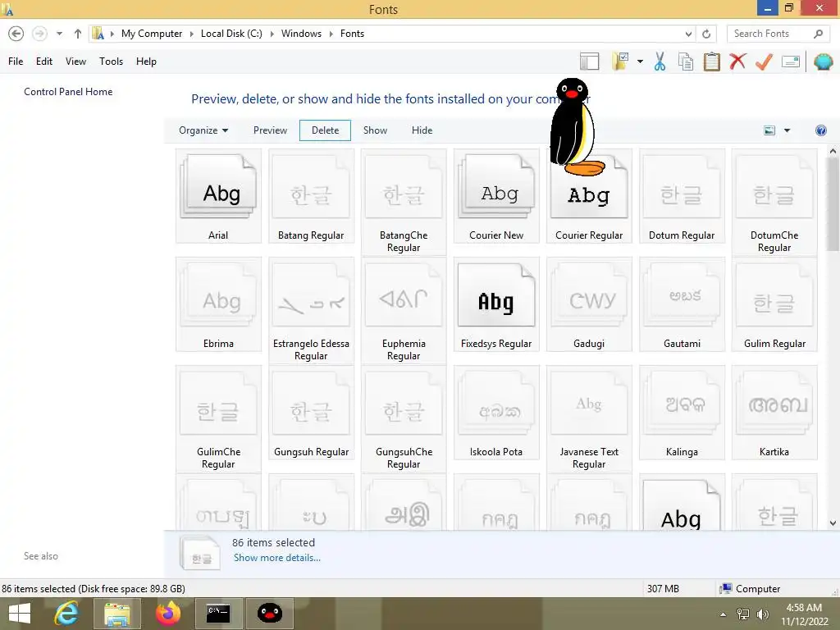Select the Gautami font thumbnail

click(682, 304)
